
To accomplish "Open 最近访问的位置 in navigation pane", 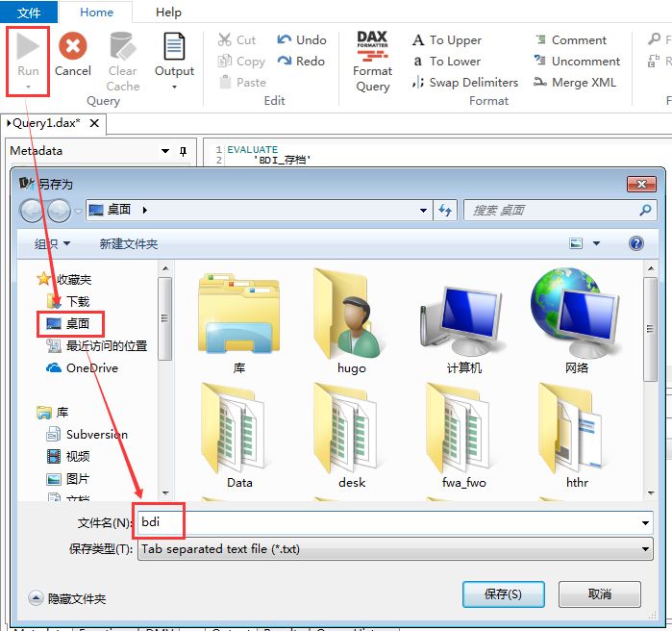I will click(96, 346).
